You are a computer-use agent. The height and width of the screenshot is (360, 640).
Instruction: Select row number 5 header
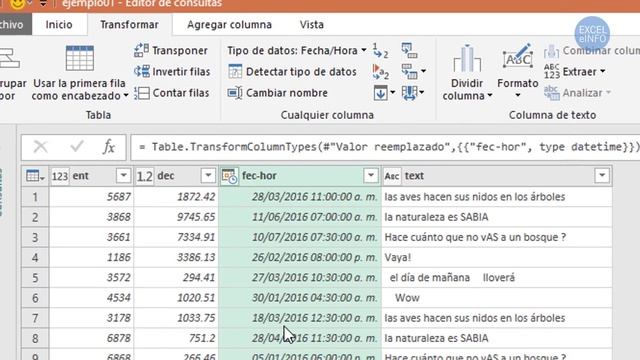pos(35,278)
